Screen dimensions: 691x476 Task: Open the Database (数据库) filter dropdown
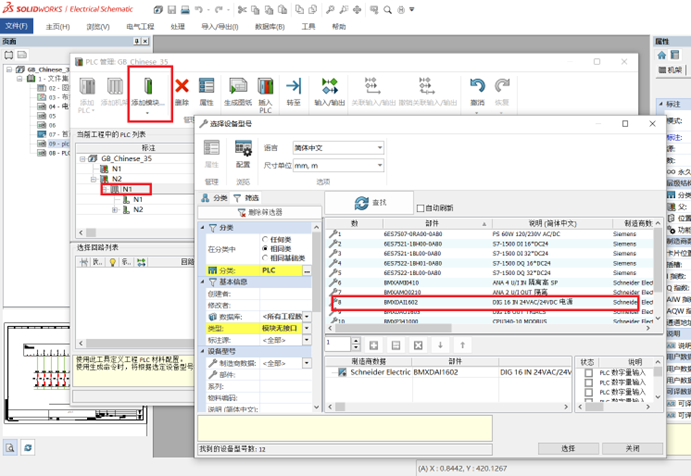click(307, 317)
